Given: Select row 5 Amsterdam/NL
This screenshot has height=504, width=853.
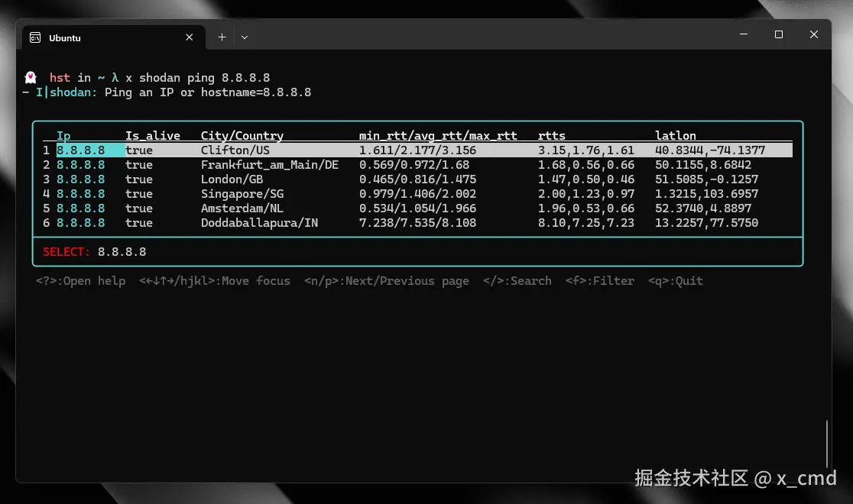Looking at the screenshot, I should coord(417,208).
